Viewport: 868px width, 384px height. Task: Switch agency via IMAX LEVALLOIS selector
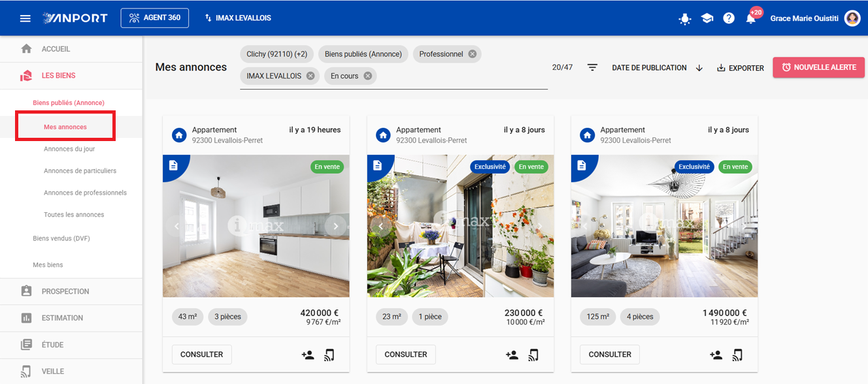(238, 18)
